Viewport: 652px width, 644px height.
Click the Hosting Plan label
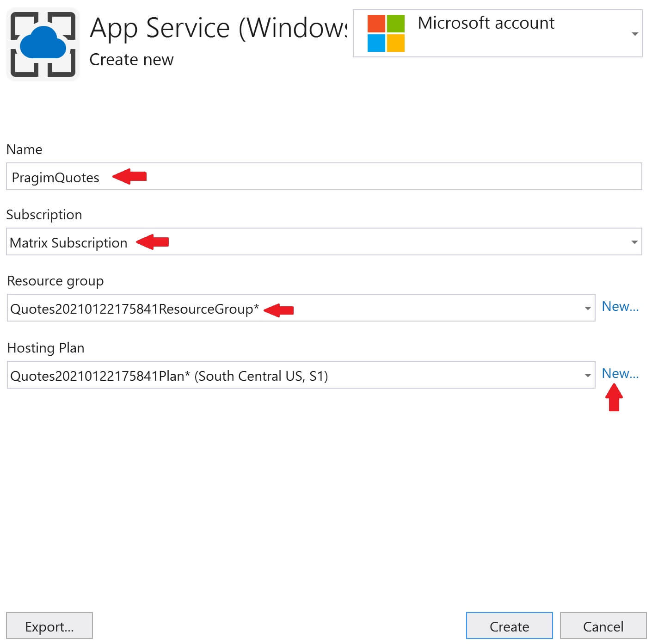tap(46, 347)
